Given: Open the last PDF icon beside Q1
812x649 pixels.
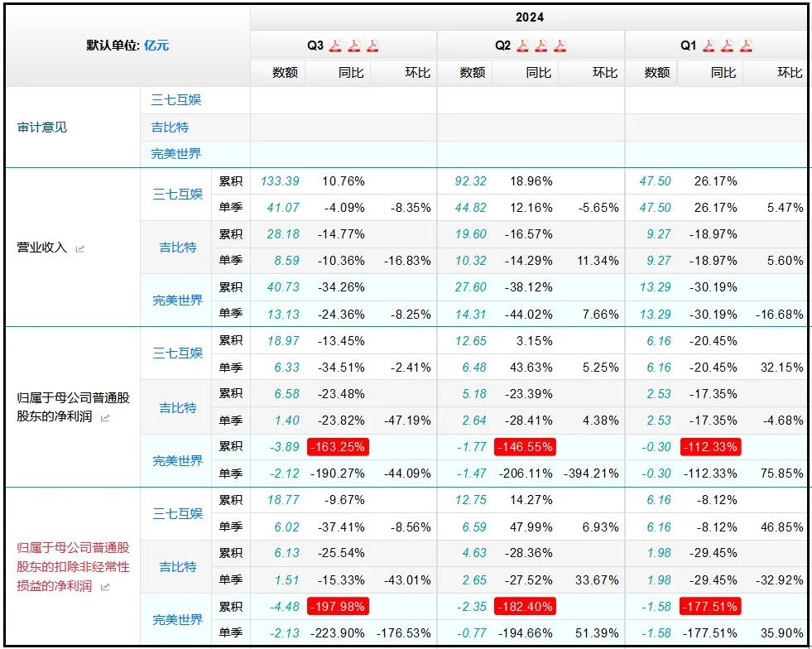Looking at the screenshot, I should point(746,46).
